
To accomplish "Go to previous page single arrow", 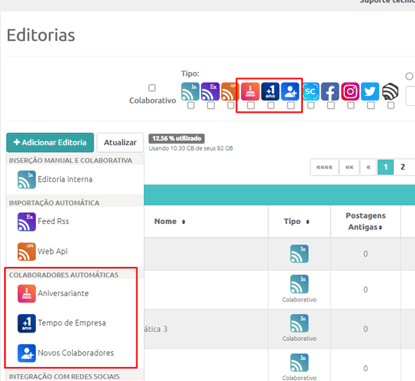I will 368,167.
